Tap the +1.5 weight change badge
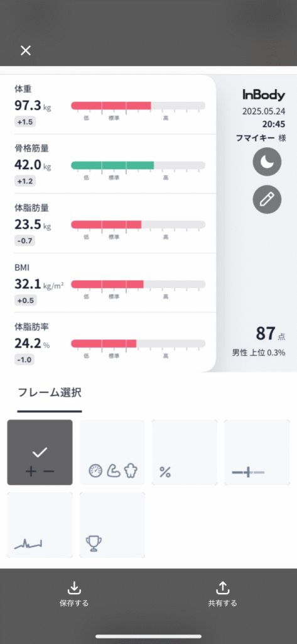The image size is (297, 644). click(24, 121)
